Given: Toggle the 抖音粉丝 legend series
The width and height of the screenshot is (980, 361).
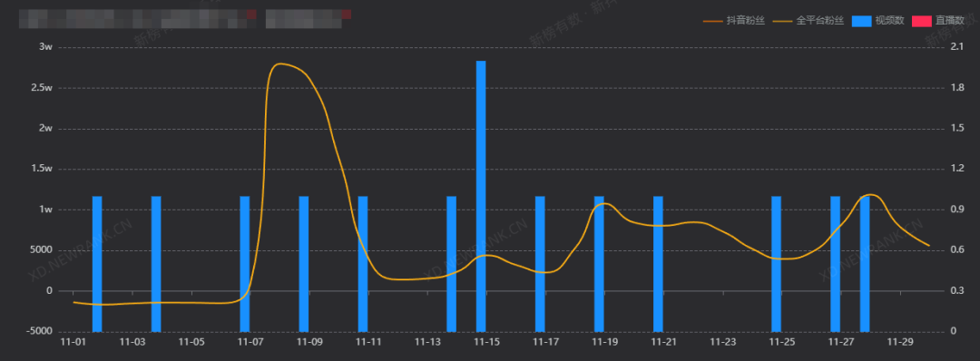Looking at the screenshot, I should 733,21.
